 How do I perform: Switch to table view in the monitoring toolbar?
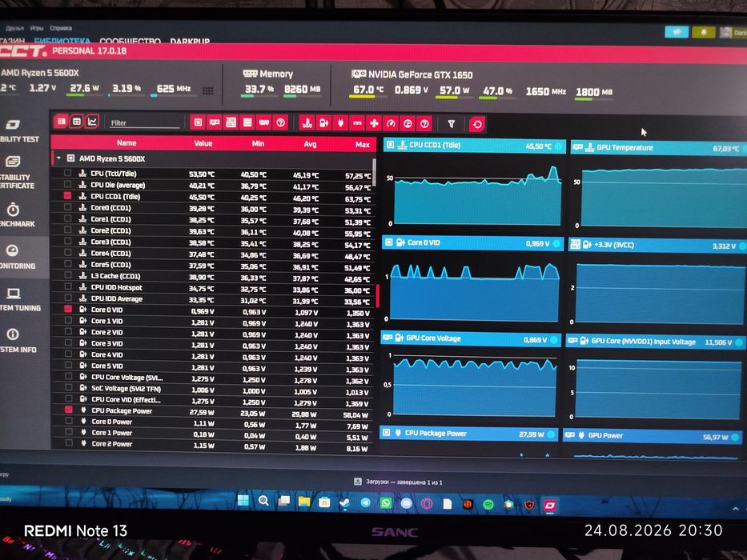tap(62, 122)
